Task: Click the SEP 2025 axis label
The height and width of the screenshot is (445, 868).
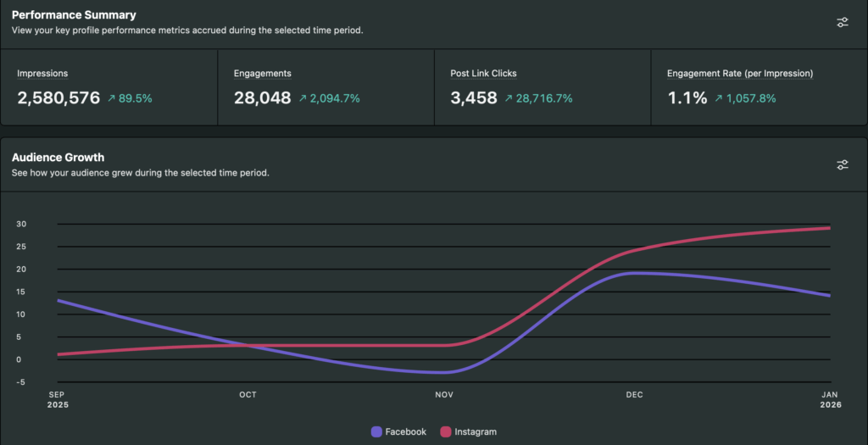Action: tap(57, 399)
